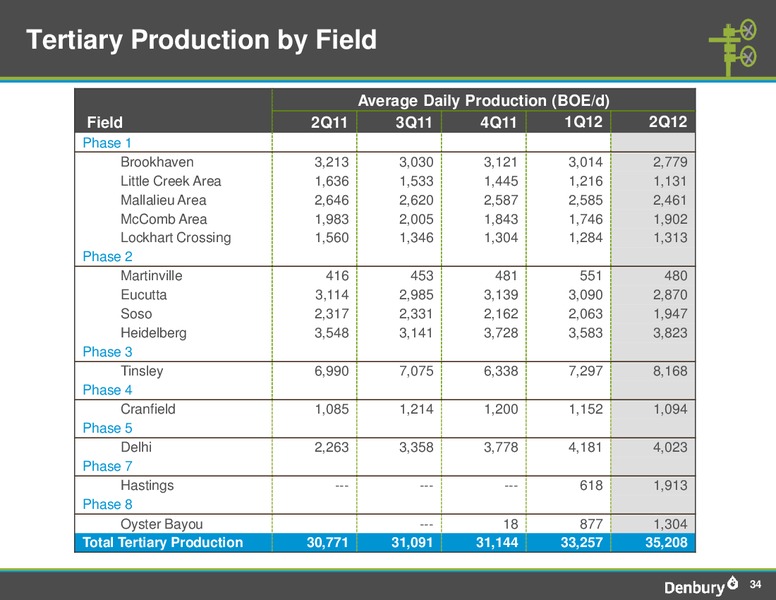Click the Average Daily Production (BOE/d) header

[484, 100]
